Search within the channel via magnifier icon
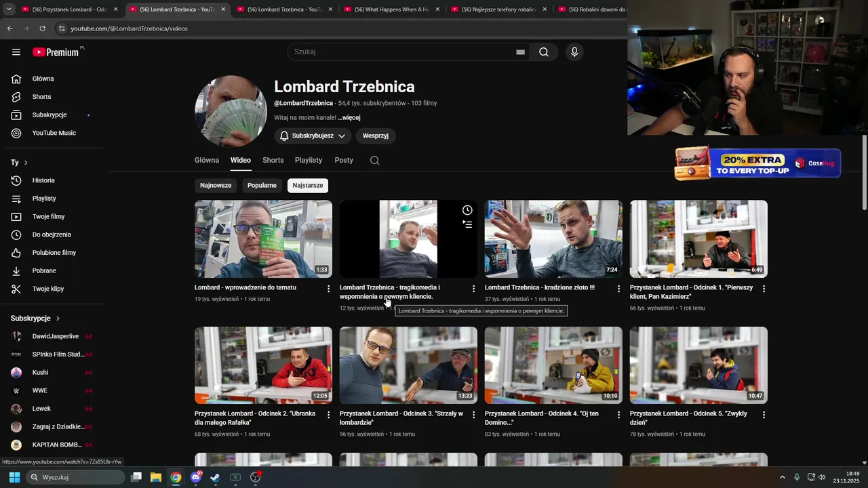Screen dimensions: 868x488 [375, 161]
